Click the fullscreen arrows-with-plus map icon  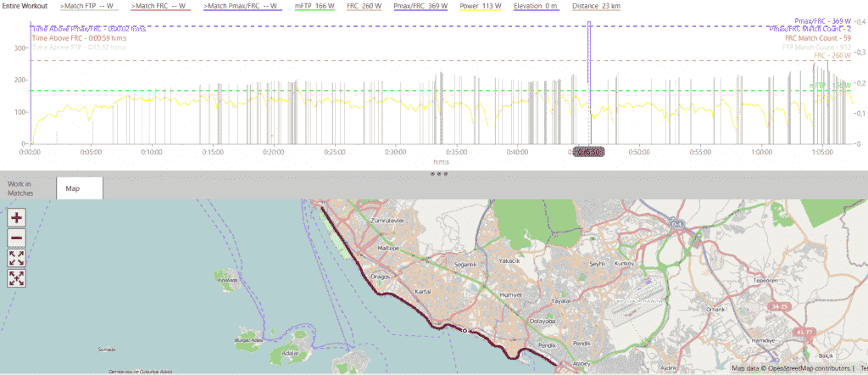point(16,277)
